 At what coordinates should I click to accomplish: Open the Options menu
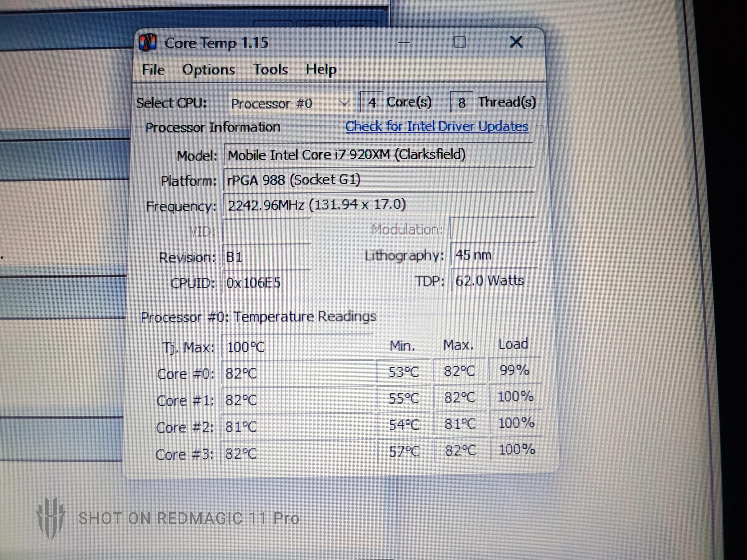(208, 70)
